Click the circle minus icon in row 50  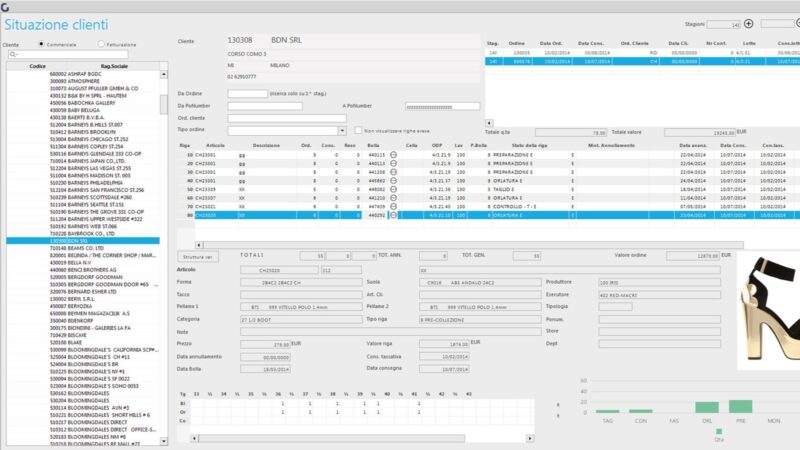pos(393,189)
